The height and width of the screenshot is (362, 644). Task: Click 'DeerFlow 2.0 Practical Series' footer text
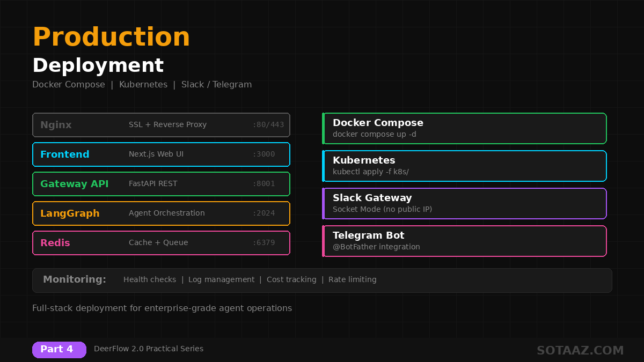[x=149, y=349]
